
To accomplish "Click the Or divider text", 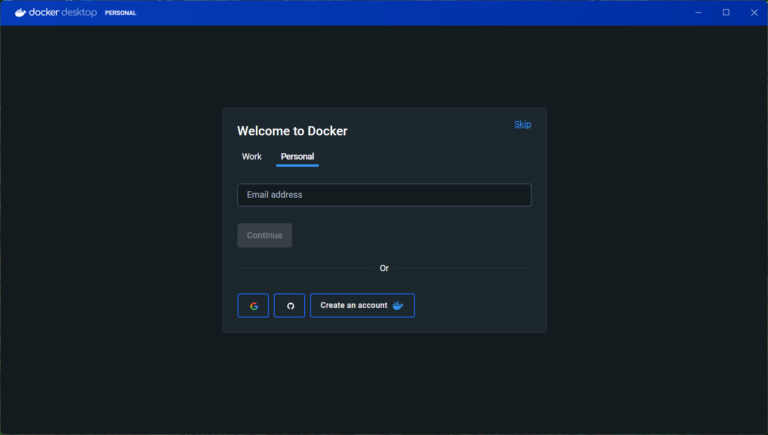I will point(384,268).
